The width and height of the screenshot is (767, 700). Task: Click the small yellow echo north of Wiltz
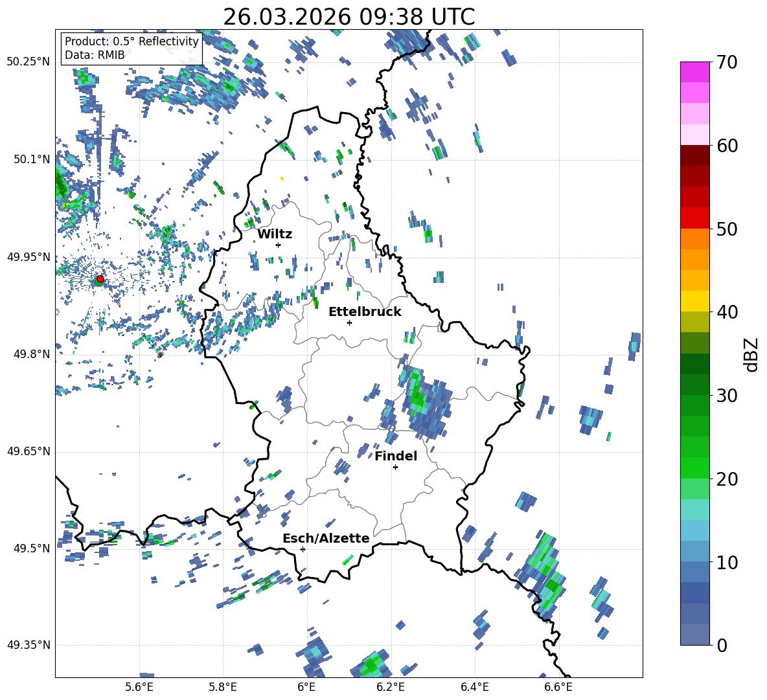pyautogui.click(x=282, y=179)
